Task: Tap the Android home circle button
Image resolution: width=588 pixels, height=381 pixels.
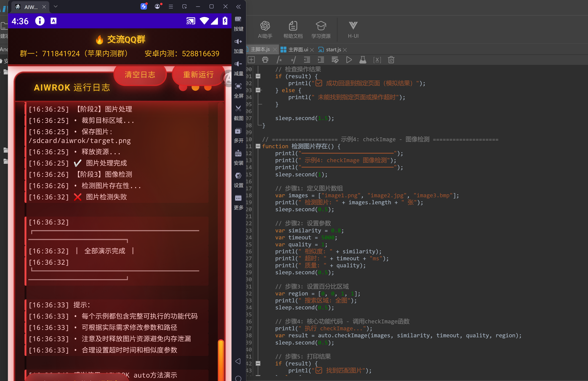Action: tap(238, 378)
